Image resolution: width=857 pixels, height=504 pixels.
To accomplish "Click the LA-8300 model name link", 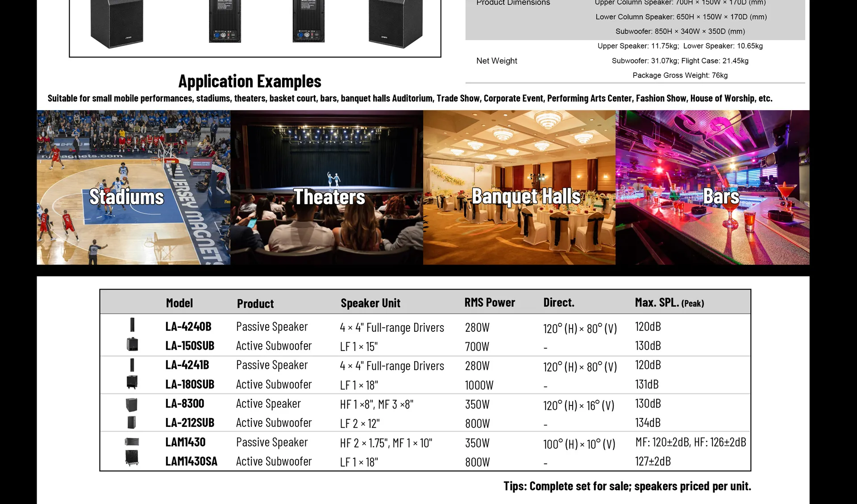I will 184,403.
